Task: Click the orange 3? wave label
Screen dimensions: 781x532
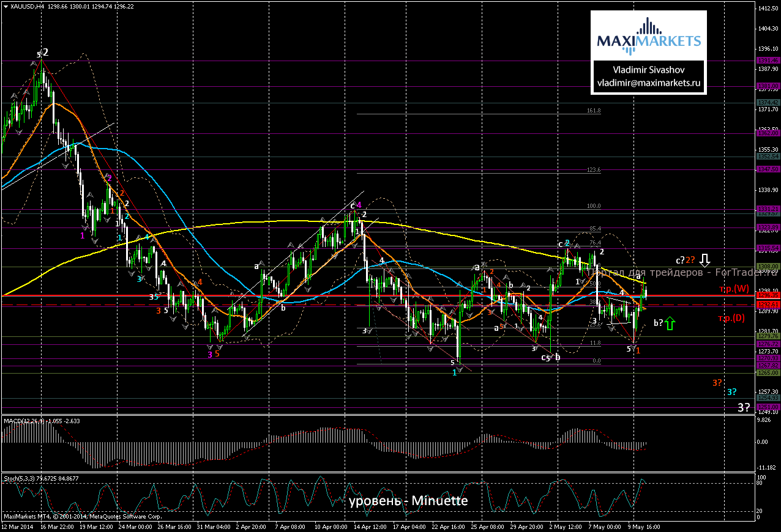Action: click(717, 382)
